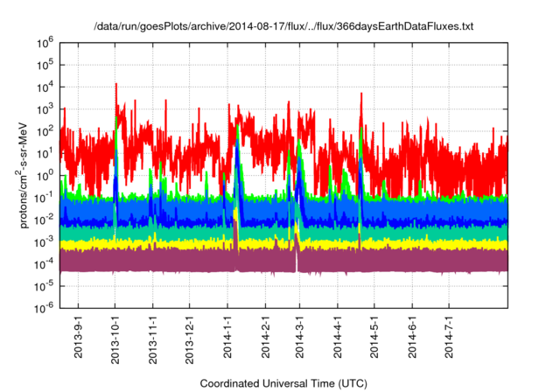Click the tallest red spike near 2013-10-1
Viewport: 560px width, 392px height.
[116, 98]
